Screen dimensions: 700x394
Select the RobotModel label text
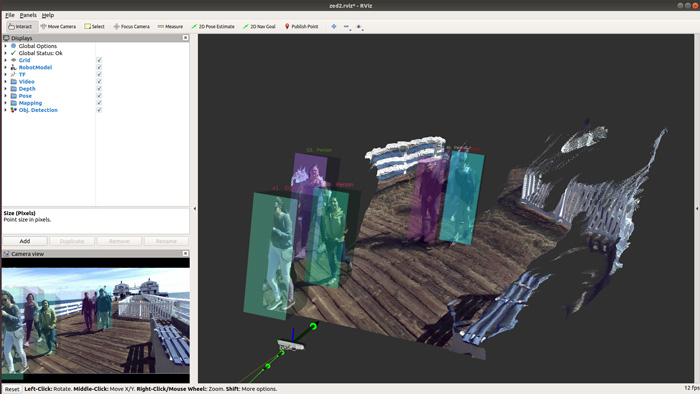[x=35, y=67]
